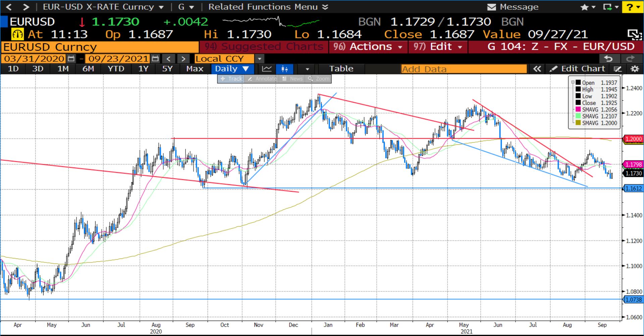Click the favorites star icon

pos(584,7)
